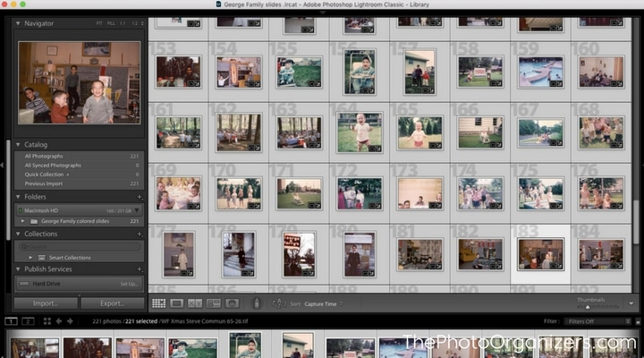The height and width of the screenshot is (358, 644).
Task: Click the Navigator preview image
Action: click(79, 82)
